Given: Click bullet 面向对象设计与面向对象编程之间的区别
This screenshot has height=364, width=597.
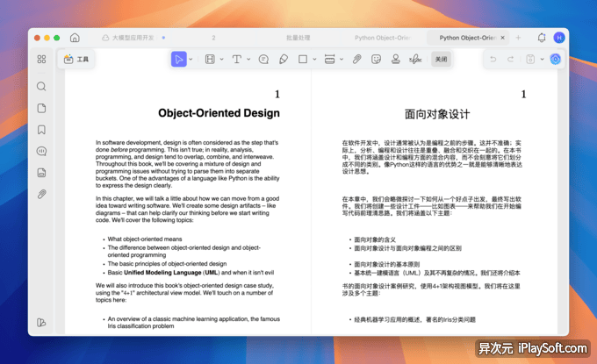Looking at the screenshot, I should (407, 248).
